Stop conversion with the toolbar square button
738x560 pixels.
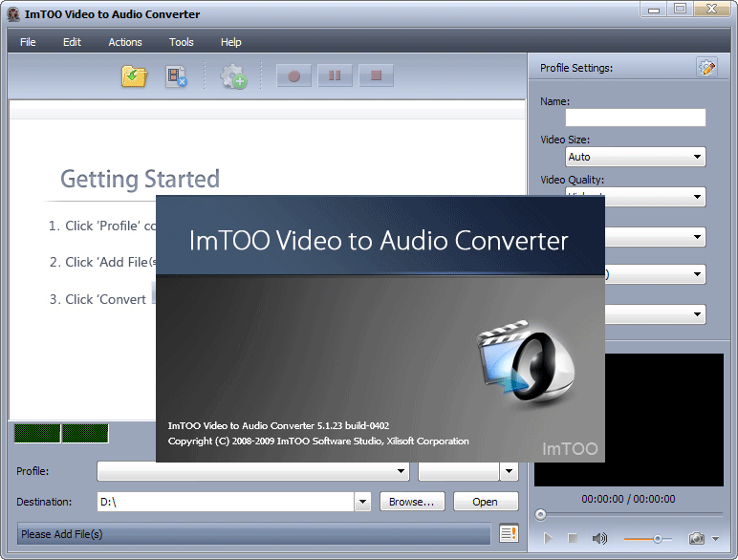click(376, 75)
